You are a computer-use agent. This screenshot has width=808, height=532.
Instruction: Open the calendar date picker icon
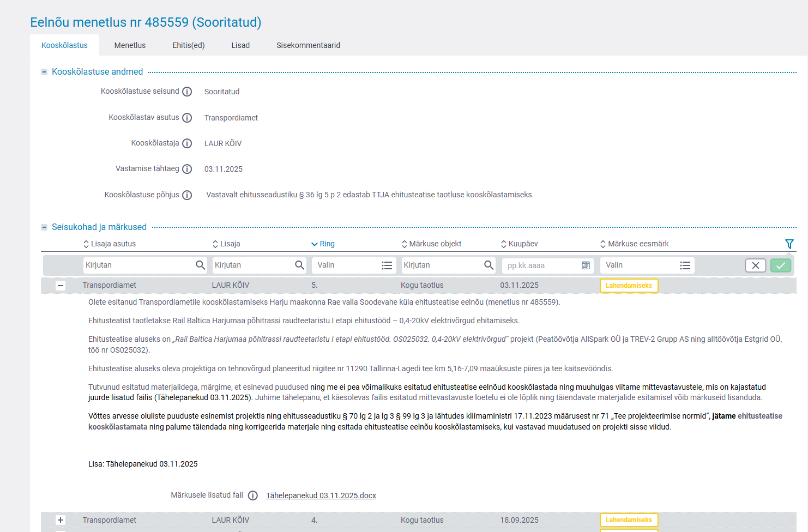coord(586,265)
